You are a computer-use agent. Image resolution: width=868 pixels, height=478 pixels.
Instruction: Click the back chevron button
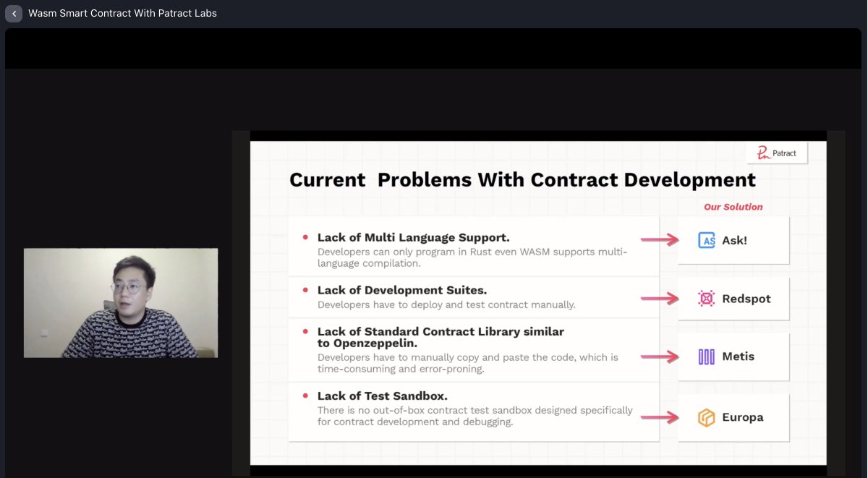14,13
